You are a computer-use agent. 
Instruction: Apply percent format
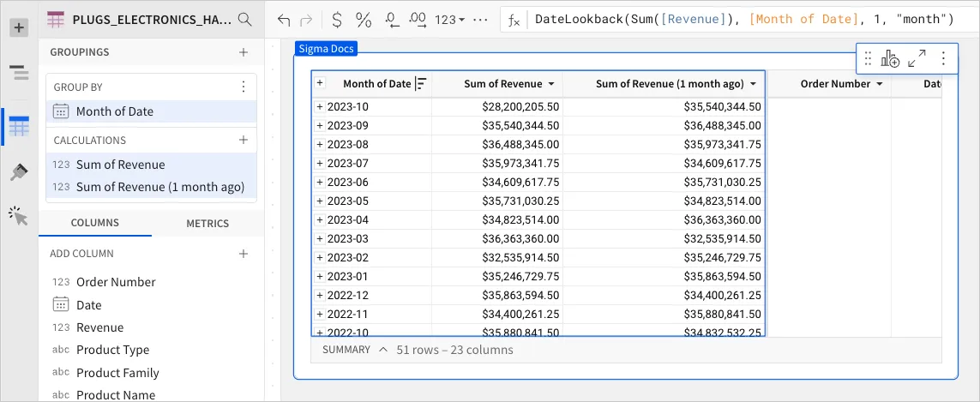pos(364,20)
